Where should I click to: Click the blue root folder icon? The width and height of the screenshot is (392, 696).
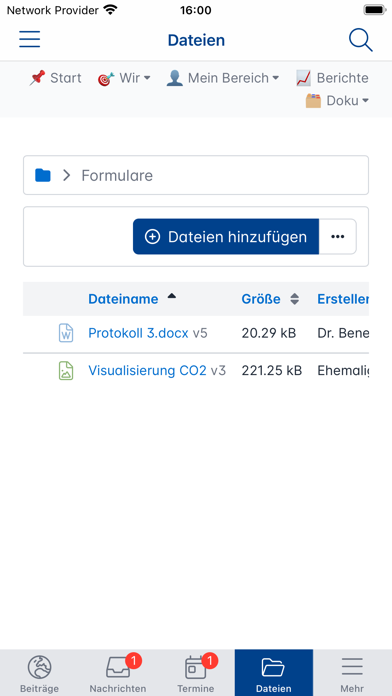click(43, 175)
